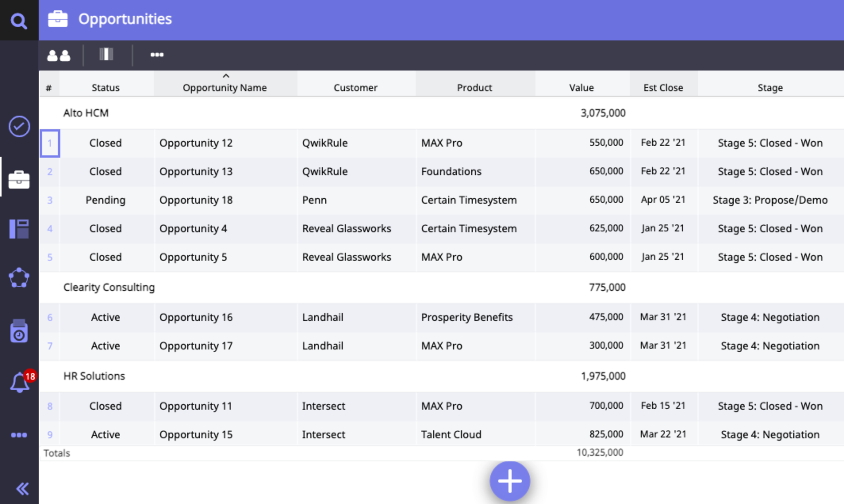
Task: Click the Est Close column header
Action: [x=663, y=87]
